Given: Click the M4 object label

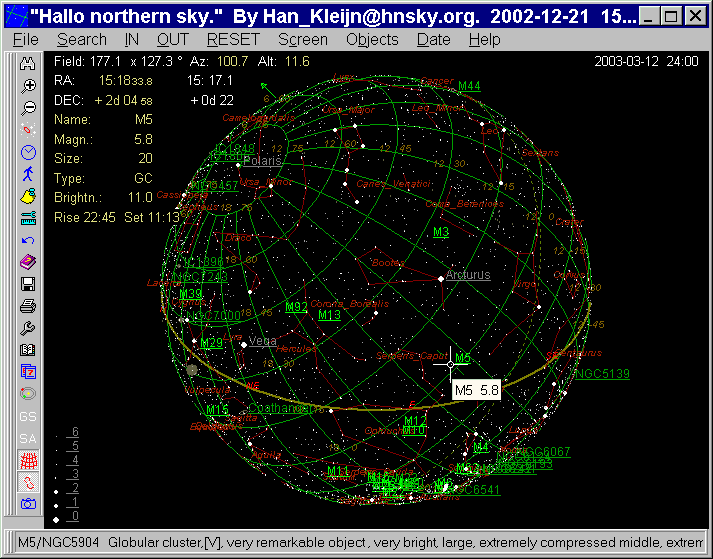Looking at the screenshot, I should [481, 447].
